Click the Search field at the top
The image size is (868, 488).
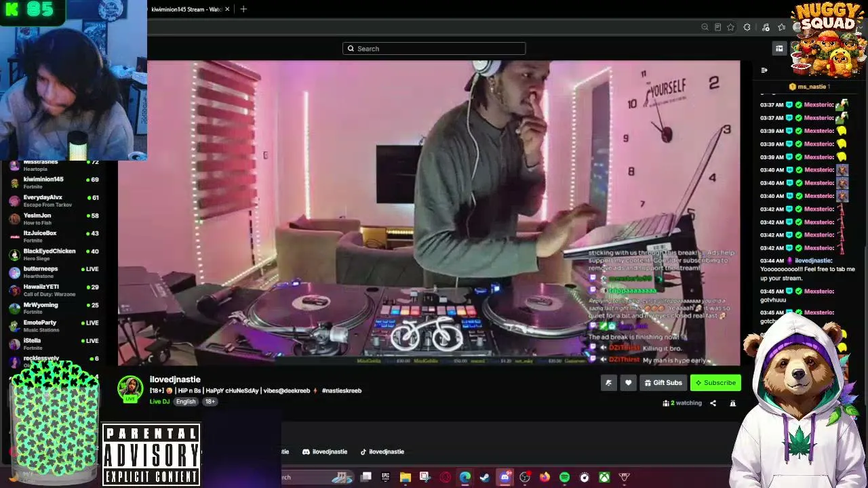pyautogui.click(x=434, y=49)
